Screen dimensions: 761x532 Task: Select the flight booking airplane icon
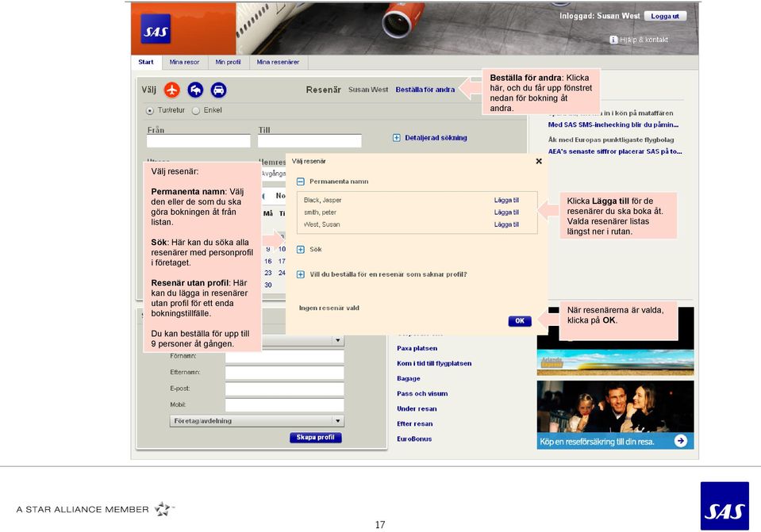coord(172,90)
